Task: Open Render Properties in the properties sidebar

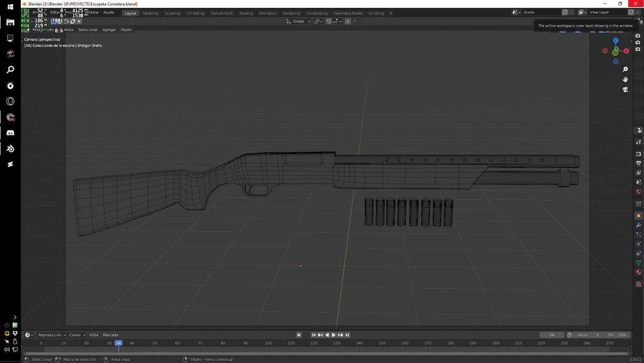Action: (x=639, y=152)
